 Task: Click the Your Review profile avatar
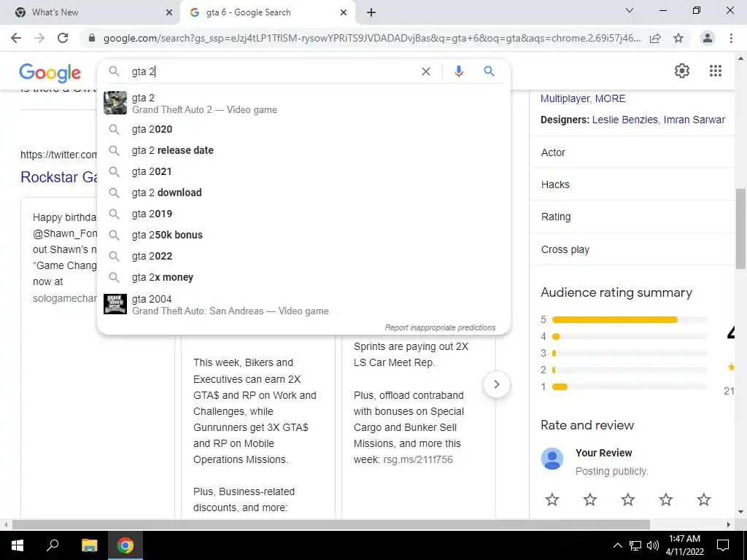552,459
